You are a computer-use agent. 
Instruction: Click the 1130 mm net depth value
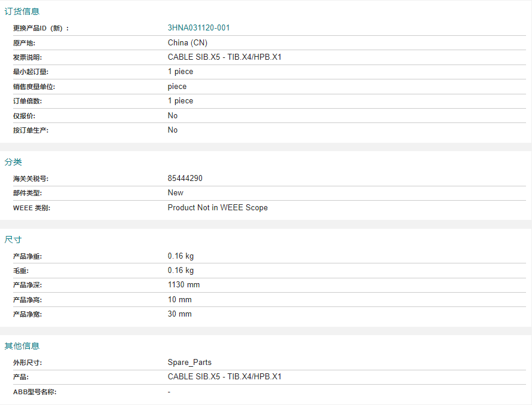click(x=184, y=285)
